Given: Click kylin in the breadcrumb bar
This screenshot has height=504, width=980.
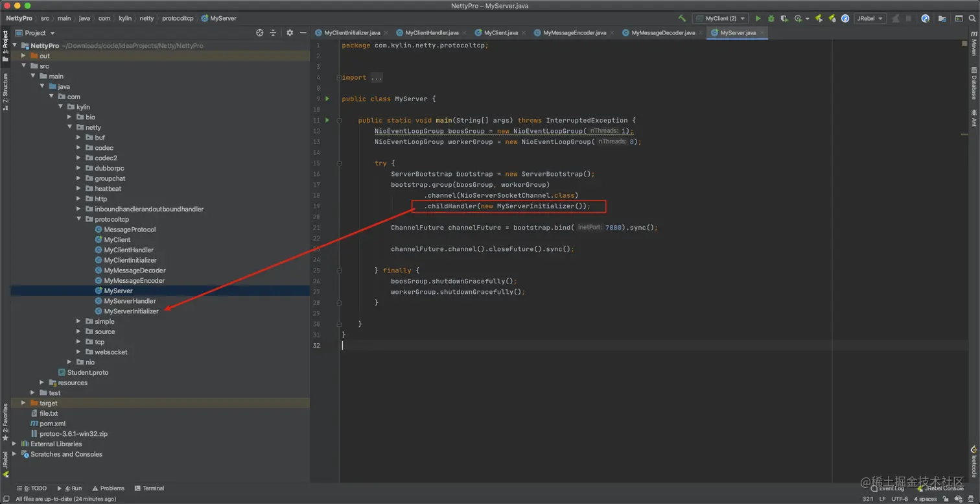Looking at the screenshot, I should tap(125, 18).
